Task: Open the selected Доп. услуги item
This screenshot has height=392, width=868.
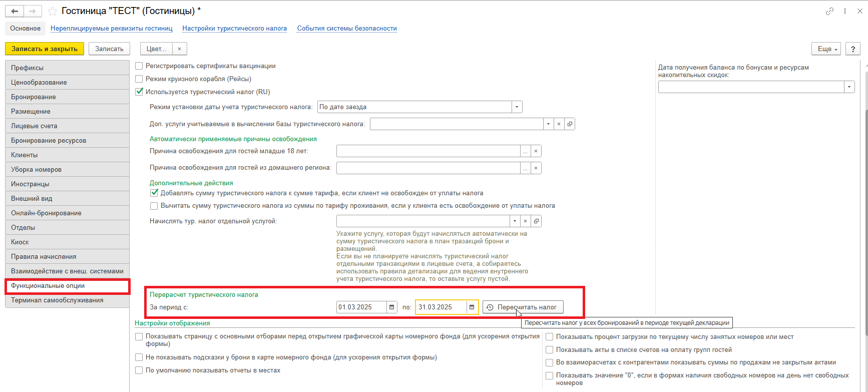Action: pos(570,124)
